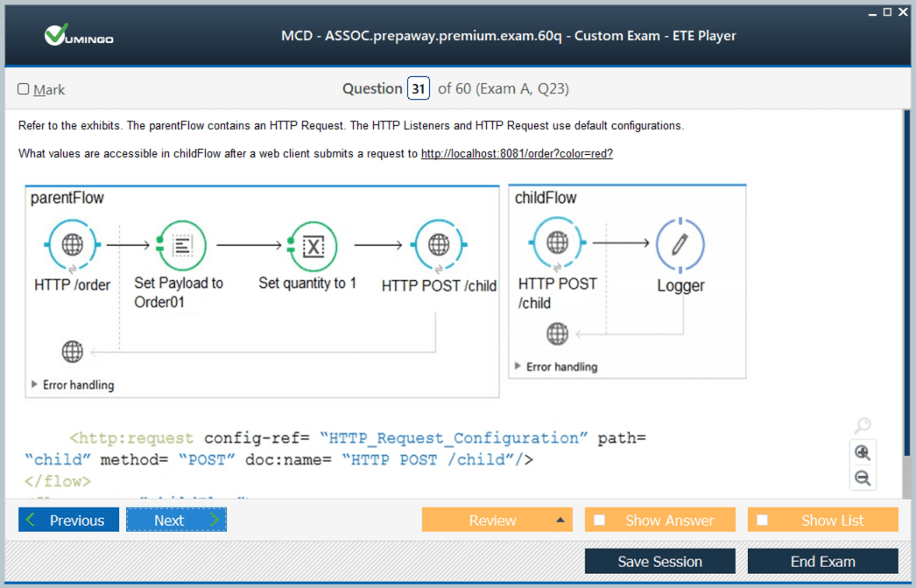Select the Set Payload to Order01 icon
The width and height of the screenshot is (916, 588).
click(181, 246)
